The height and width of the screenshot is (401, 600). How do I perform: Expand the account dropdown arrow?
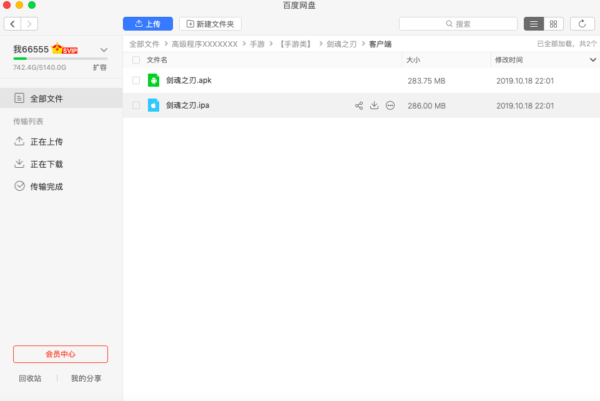103,49
